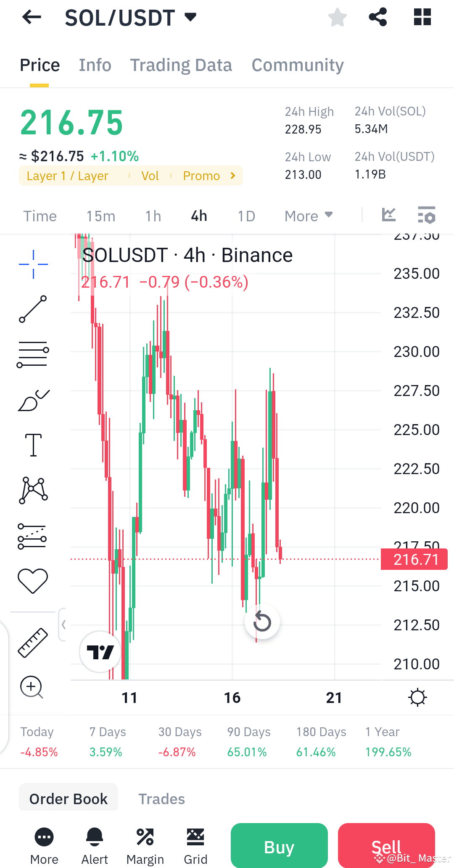The height and width of the screenshot is (868, 454).
Task: Toggle SOL/USDT as favorite with star
Action: point(337,17)
